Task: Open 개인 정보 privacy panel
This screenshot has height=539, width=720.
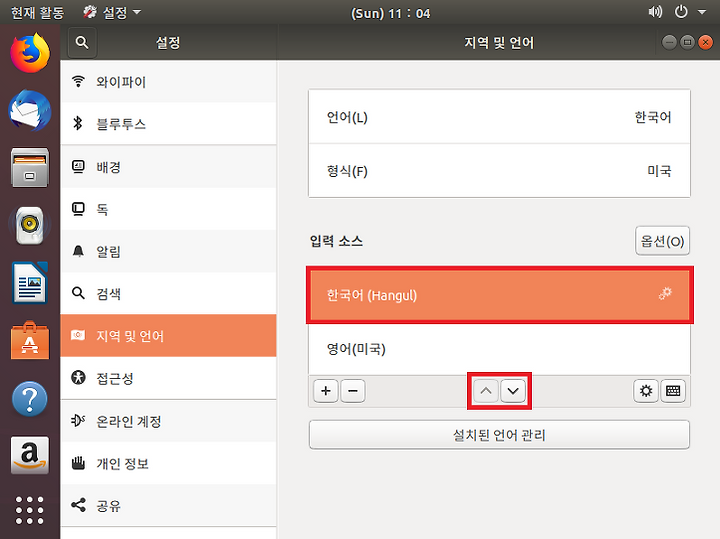Action: [169, 463]
